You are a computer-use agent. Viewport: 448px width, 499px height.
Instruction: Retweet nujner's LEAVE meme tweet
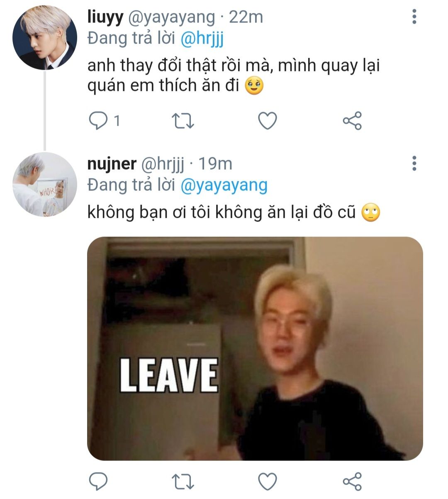point(183,481)
